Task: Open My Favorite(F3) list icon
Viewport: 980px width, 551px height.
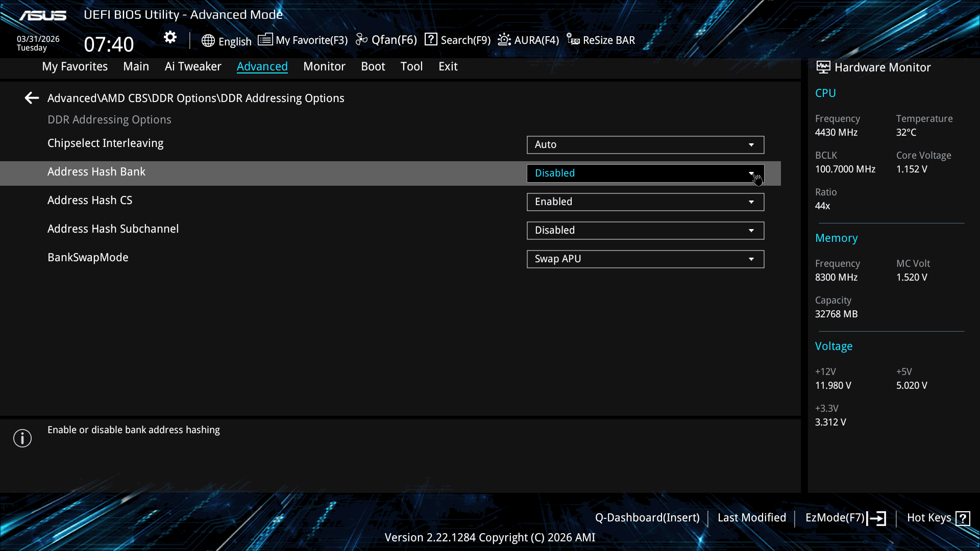Action: (265, 40)
